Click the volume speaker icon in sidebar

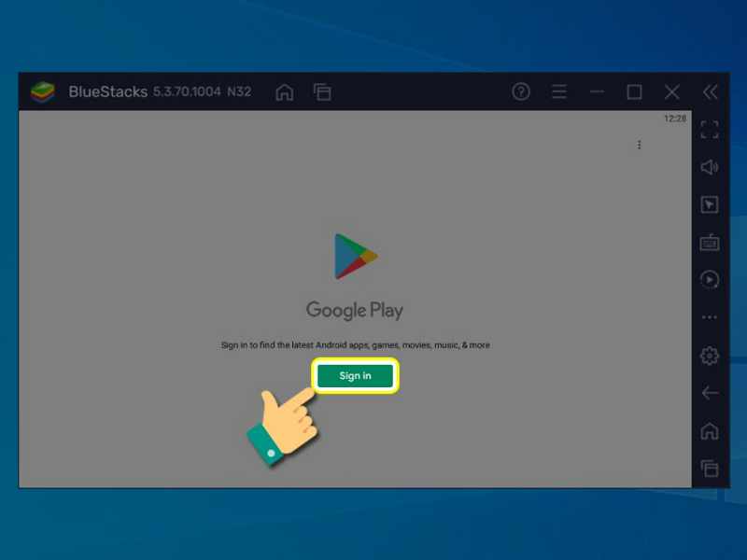click(710, 167)
